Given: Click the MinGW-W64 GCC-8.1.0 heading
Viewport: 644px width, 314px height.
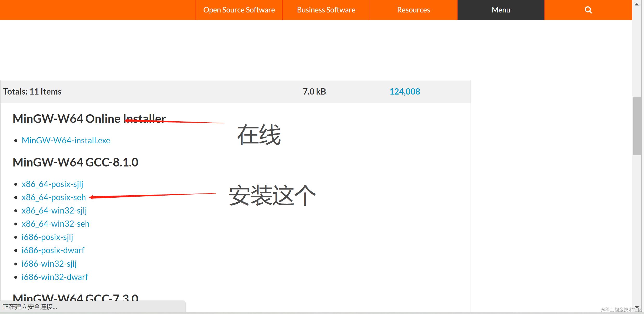Looking at the screenshot, I should [75, 162].
